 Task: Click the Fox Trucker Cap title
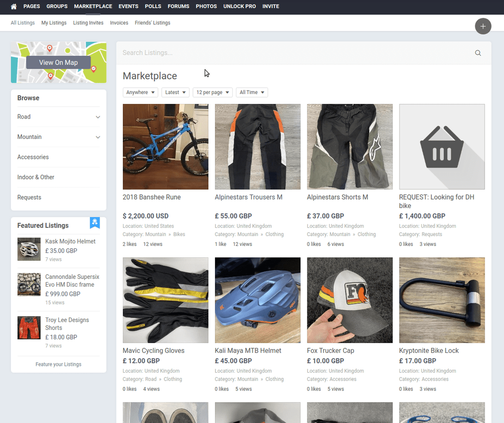click(330, 351)
